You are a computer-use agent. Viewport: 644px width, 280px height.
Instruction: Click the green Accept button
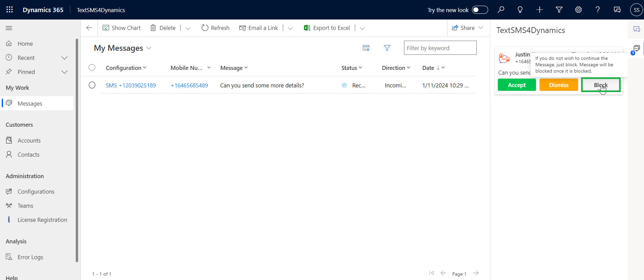tap(516, 85)
